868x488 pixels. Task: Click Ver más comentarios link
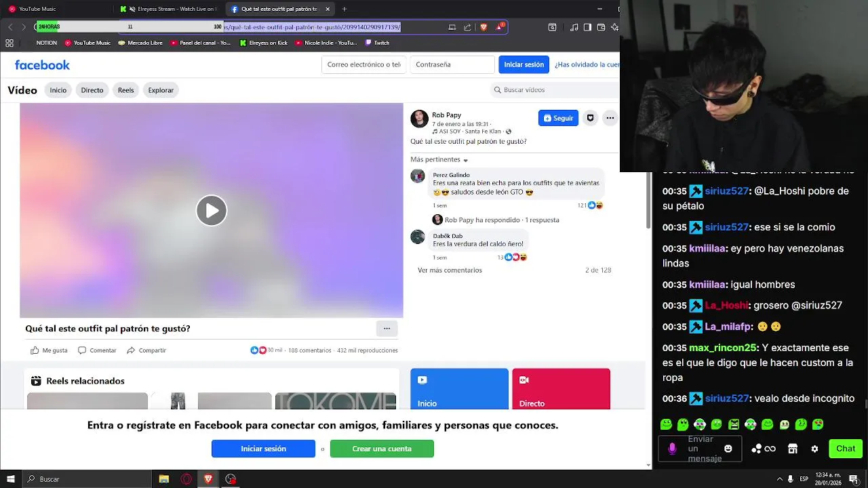pyautogui.click(x=450, y=270)
